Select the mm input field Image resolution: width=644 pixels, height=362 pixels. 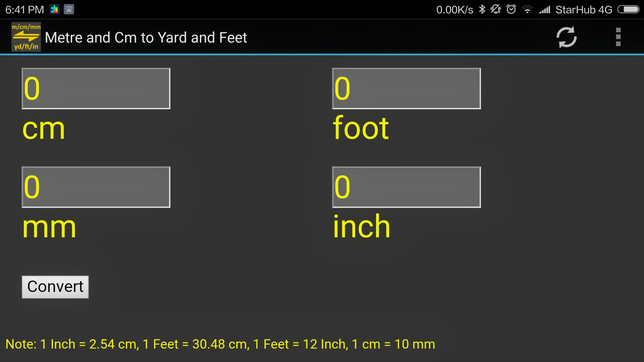tap(96, 187)
